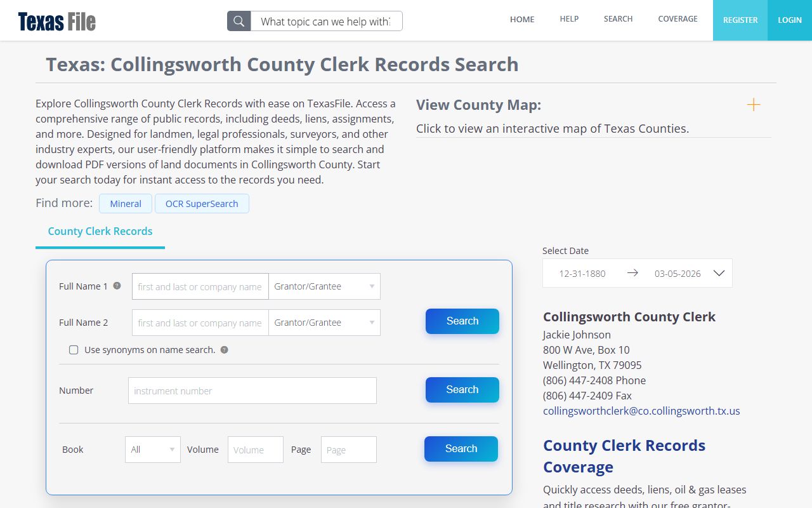
Task: Click the LOGIN button
Action: click(x=790, y=20)
